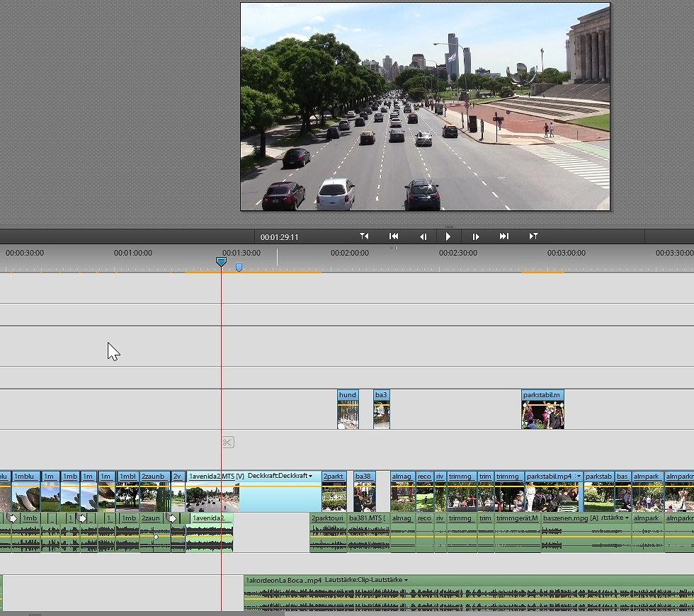Screen dimensions: 694x616
Task: Select the parkstabil.m clip on upper track
Action: [x=542, y=409]
